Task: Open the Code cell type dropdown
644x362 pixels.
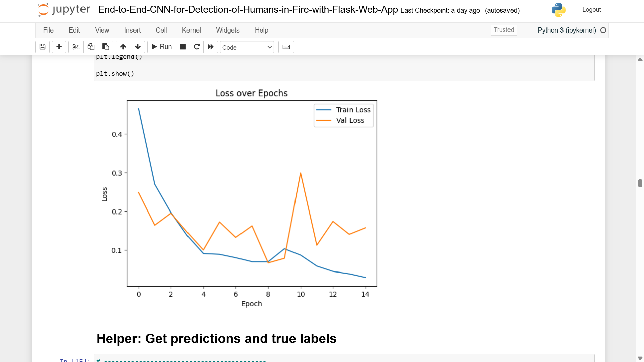Action: (247, 47)
